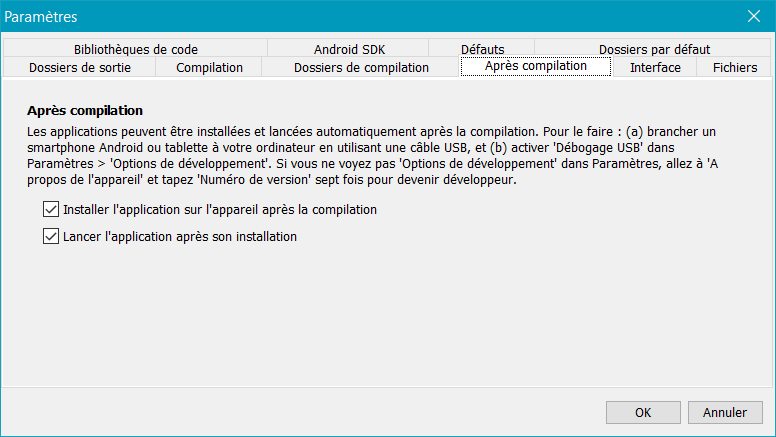Uncheck the Installer l'application checkbox box
776x437 pixels.
51,209
